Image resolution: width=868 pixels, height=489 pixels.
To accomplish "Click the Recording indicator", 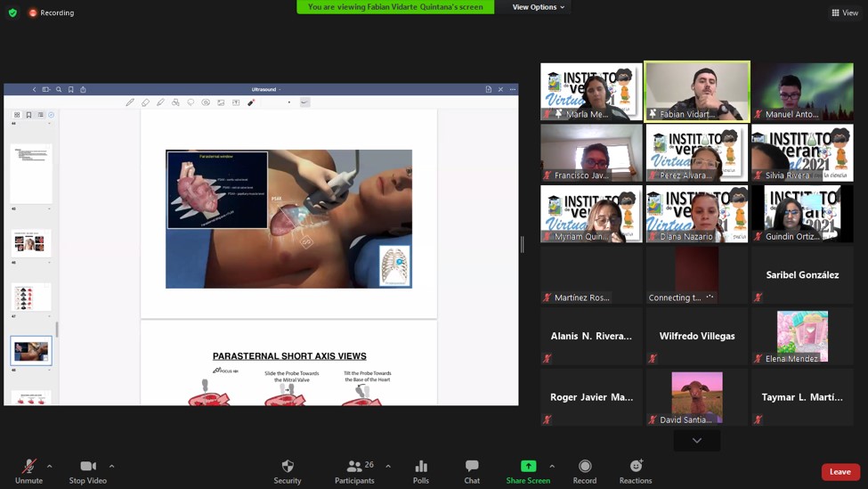I will (x=52, y=12).
